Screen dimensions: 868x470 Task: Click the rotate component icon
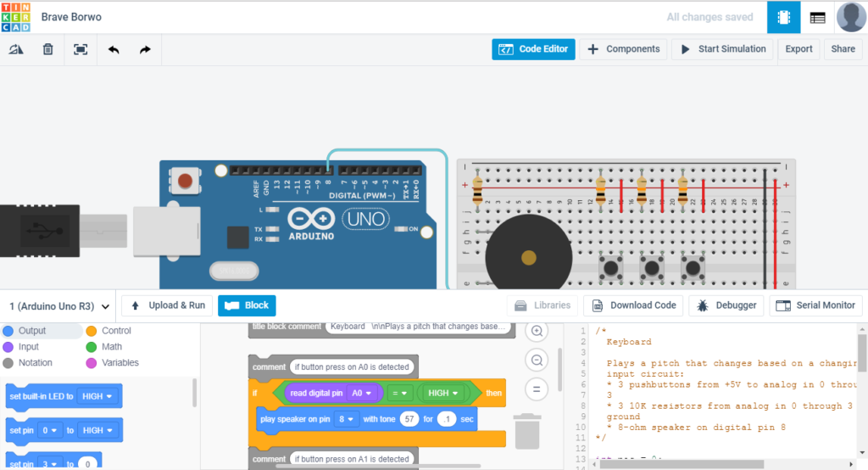point(16,49)
